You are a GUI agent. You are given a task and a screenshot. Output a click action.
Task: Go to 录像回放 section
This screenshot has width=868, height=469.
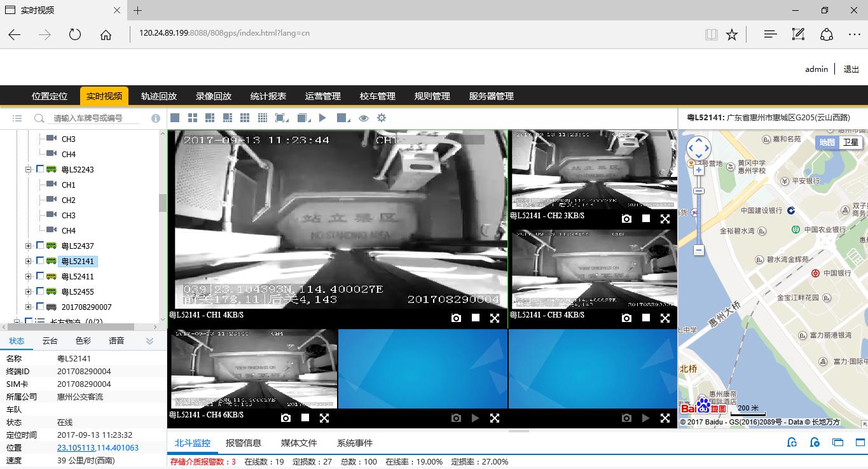pyautogui.click(x=214, y=96)
